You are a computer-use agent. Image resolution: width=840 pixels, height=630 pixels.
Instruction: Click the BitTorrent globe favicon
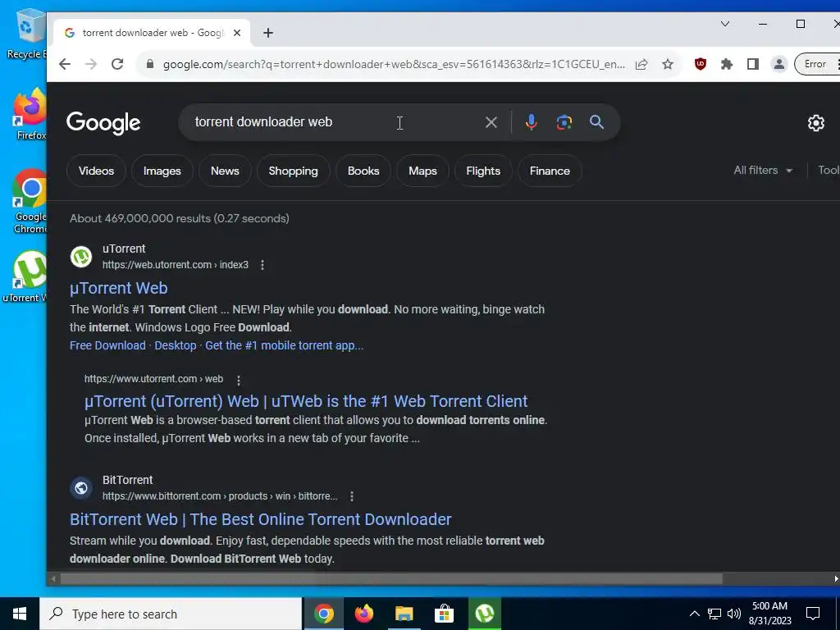(x=81, y=488)
